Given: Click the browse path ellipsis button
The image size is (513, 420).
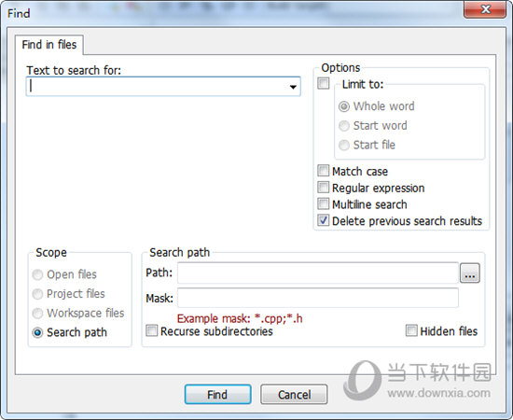Looking at the screenshot, I should click(x=470, y=273).
